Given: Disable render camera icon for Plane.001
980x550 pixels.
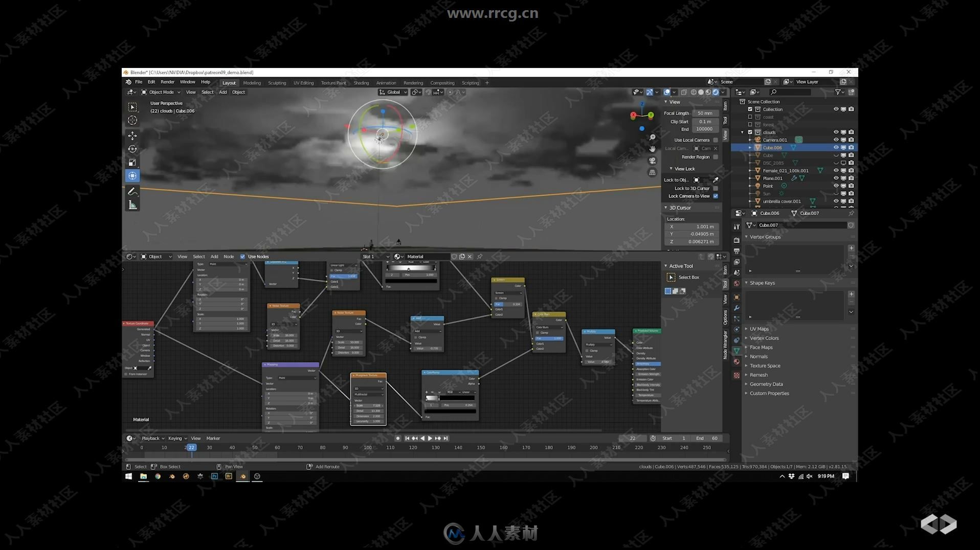Looking at the screenshot, I should click(851, 178).
